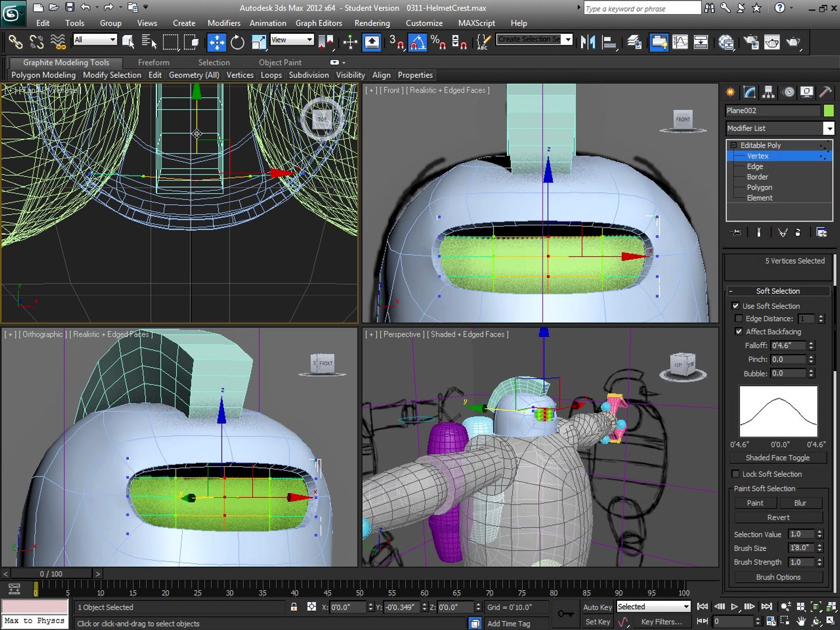Open the Utilities hammer panel tab

tap(825, 92)
